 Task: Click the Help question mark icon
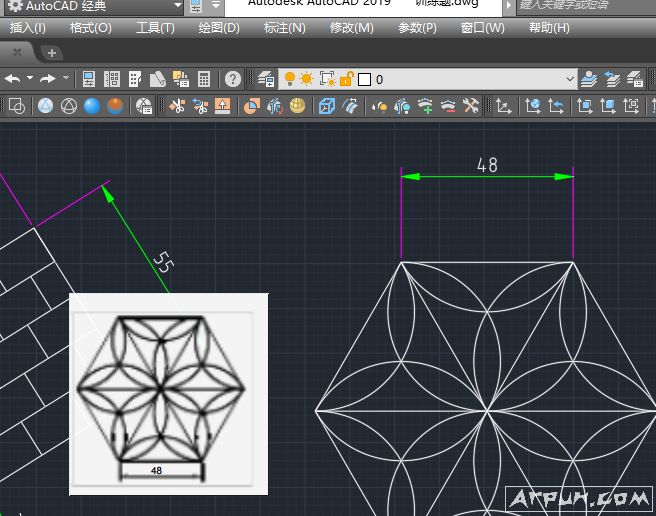coord(233,79)
